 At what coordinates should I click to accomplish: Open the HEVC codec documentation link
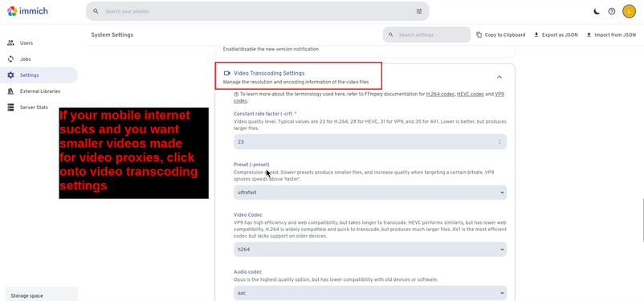[471, 94]
